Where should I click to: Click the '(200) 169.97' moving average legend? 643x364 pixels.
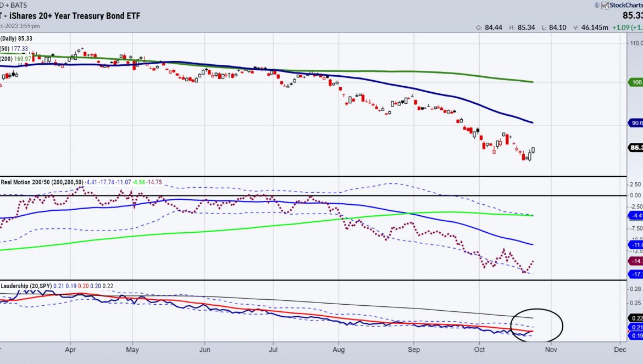[x=15, y=59]
